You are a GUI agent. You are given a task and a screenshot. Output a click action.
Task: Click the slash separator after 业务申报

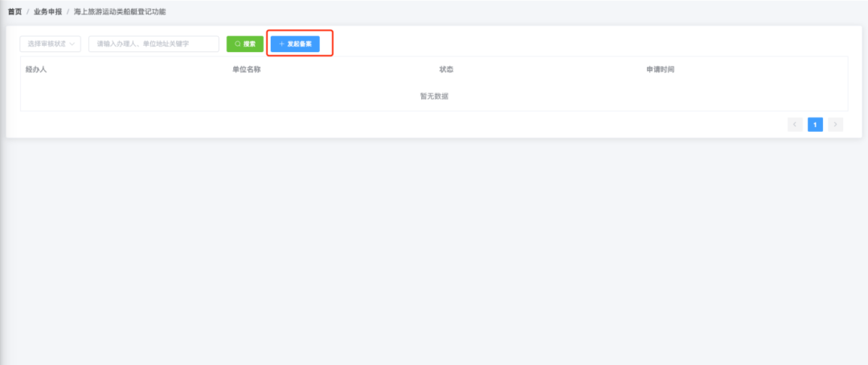point(68,12)
